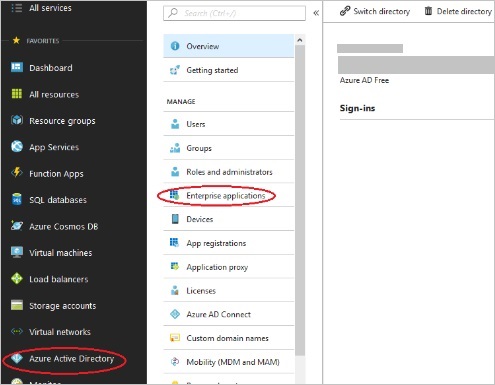
Task: Click the Devices phone icon
Action: click(175, 219)
